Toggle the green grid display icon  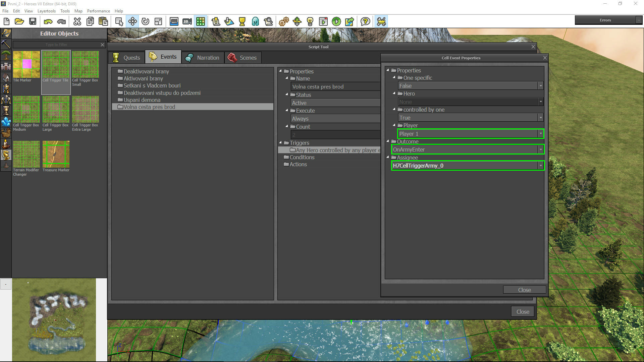pyautogui.click(x=201, y=21)
